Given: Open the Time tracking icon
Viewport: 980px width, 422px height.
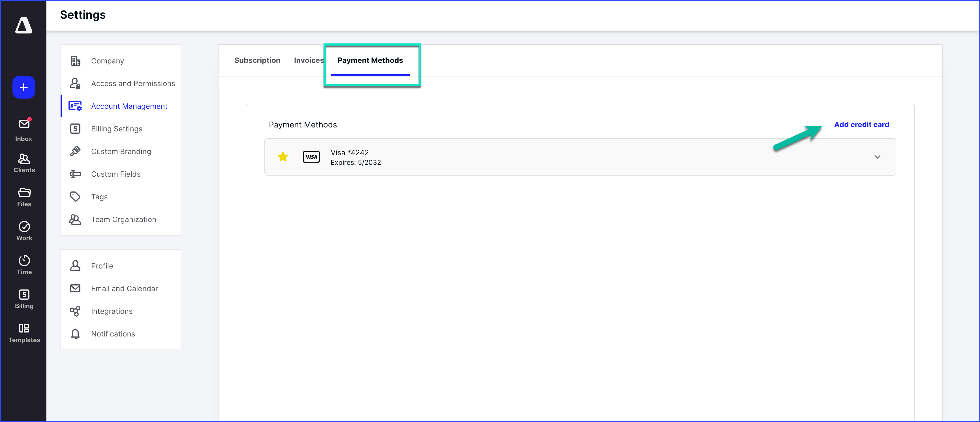Looking at the screenshot, I should click(23, 265).
